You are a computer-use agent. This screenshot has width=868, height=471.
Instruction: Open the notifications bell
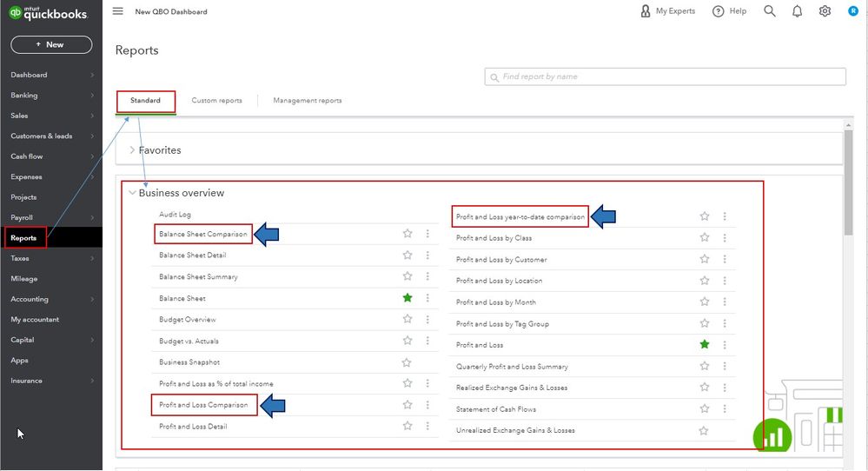coord(797,11)
